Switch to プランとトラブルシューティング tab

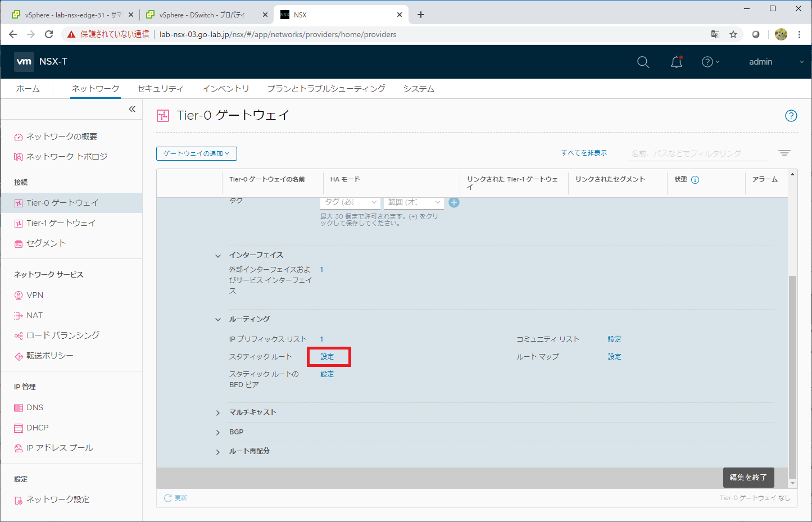(x=326, y=89)
